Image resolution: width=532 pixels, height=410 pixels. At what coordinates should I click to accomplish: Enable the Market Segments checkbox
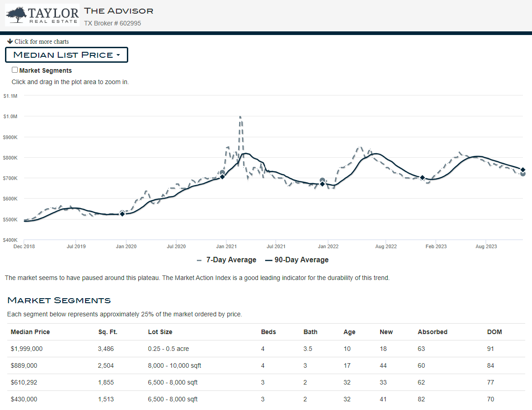(15, 70)
